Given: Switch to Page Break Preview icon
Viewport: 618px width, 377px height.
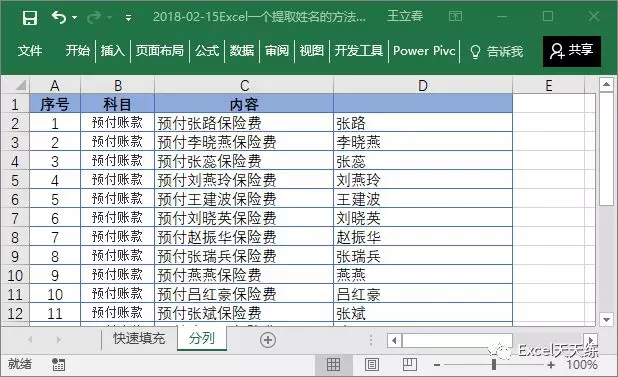Looking at the screenshot, I should pyautogui.click(x=410, y=365).
